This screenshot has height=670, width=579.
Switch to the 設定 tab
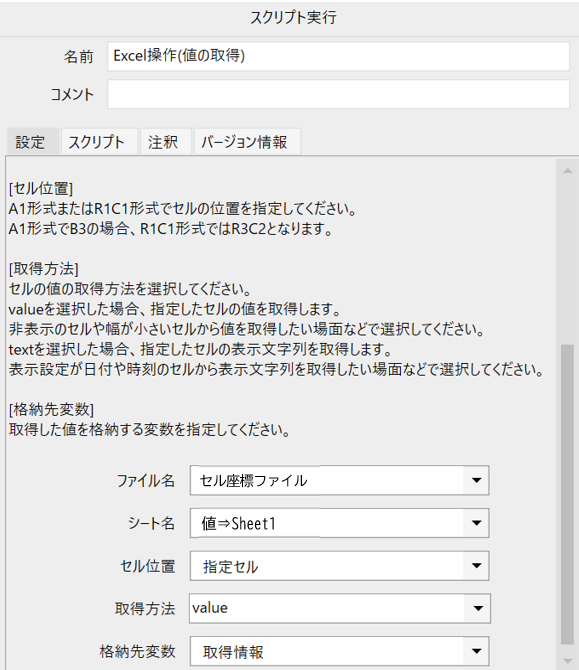click(x=32, y=142)
